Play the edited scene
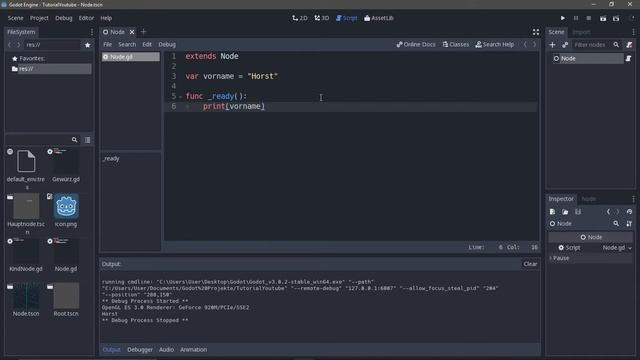This screenshot has height=360, width=640. point(603,18)
